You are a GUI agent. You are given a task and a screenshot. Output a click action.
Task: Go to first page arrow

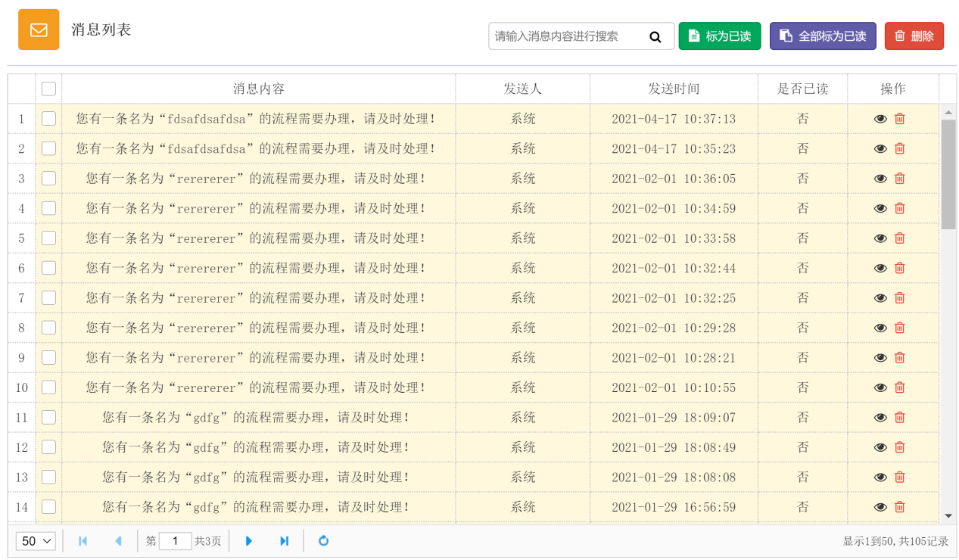click(83, 541)
